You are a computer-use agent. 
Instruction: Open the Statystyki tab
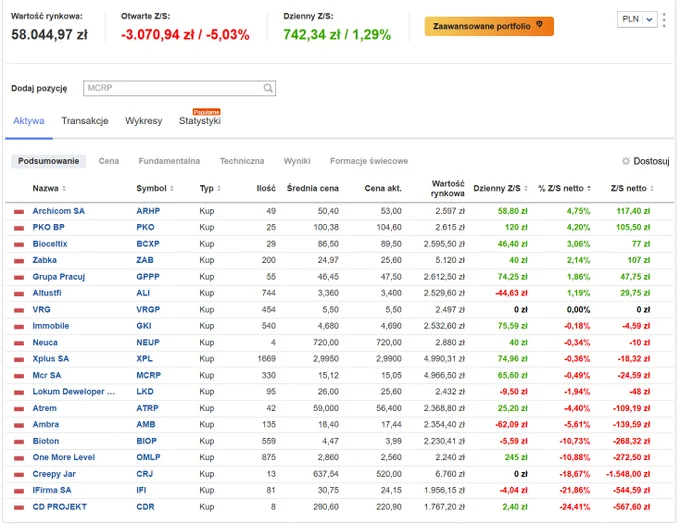[200, 121]
